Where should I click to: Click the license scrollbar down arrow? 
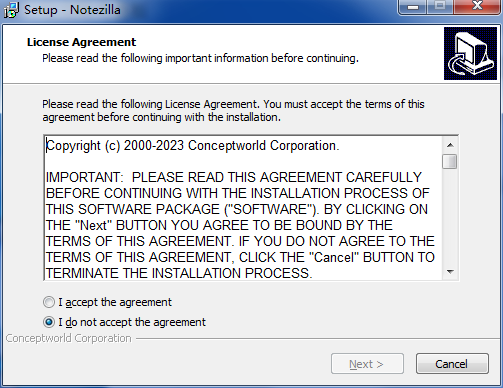tap(450, 272)
